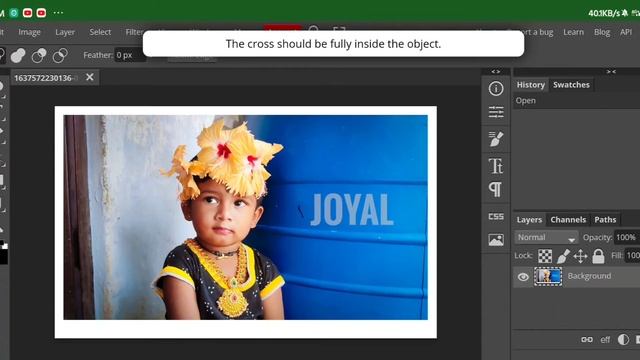The width and height of the screenshot is (640, 360).
Task: Select the subtract selection mode icon
Action: pyautogui.click(x=39, y=56)
